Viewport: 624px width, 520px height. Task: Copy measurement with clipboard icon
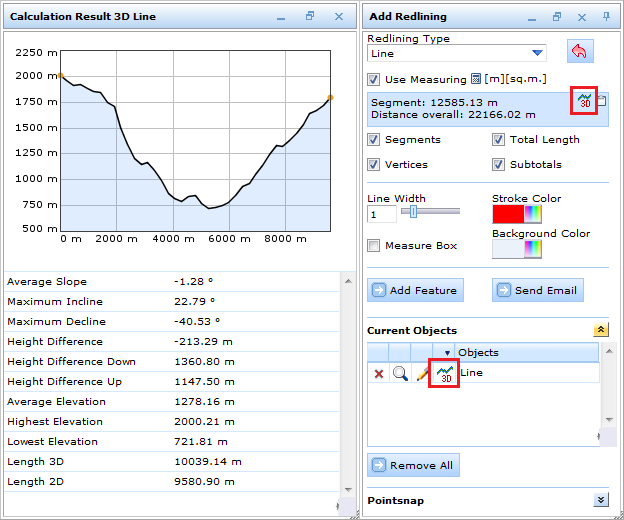[602, 101]
